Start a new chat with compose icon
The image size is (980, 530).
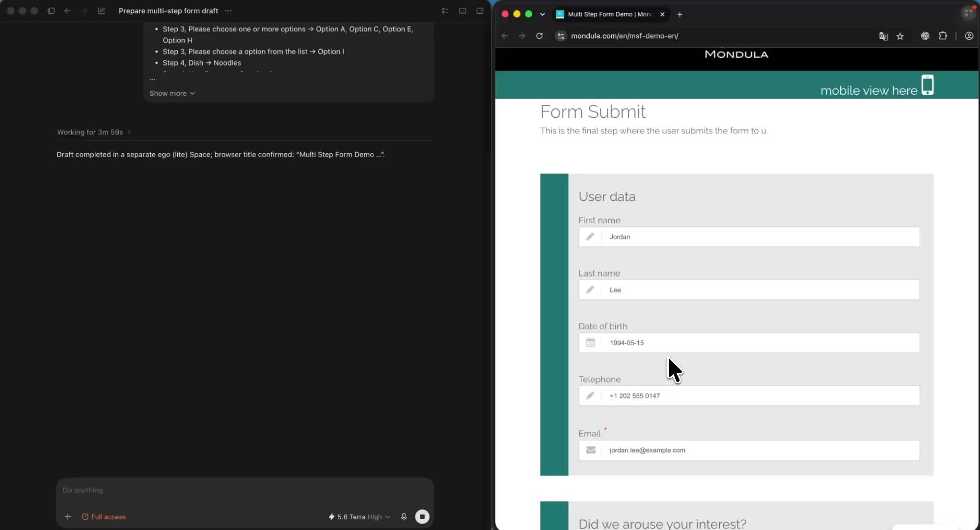click(102, 11)
